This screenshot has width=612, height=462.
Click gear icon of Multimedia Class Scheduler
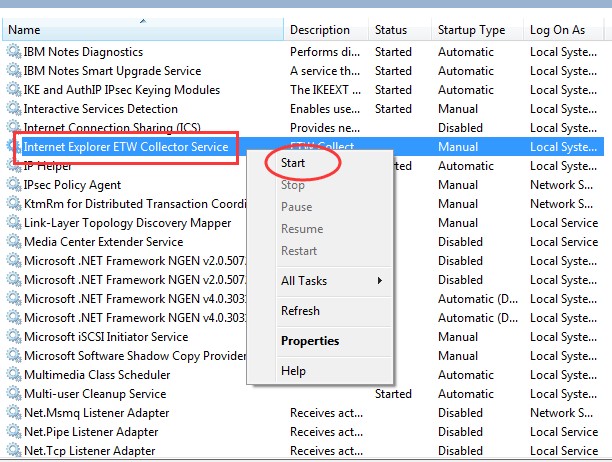14,375
